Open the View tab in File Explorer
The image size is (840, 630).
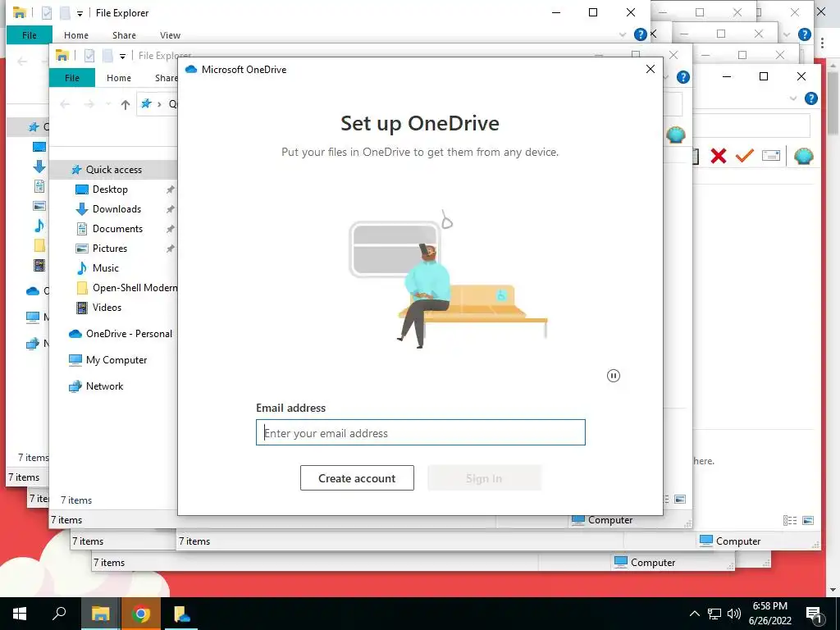pos(170,34)
